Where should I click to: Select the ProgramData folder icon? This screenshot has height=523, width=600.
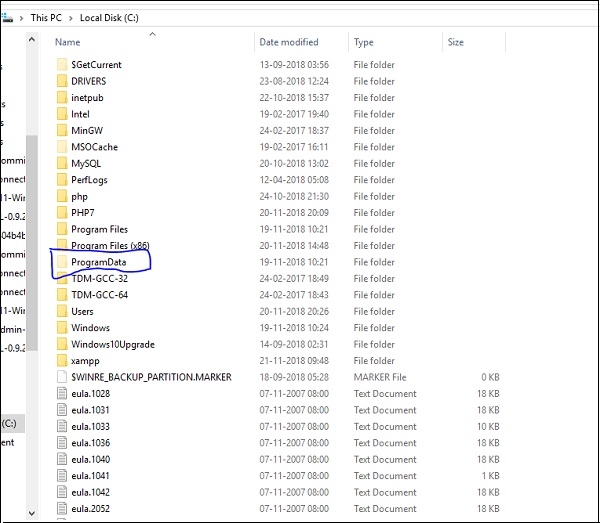(x=62, y=262)
